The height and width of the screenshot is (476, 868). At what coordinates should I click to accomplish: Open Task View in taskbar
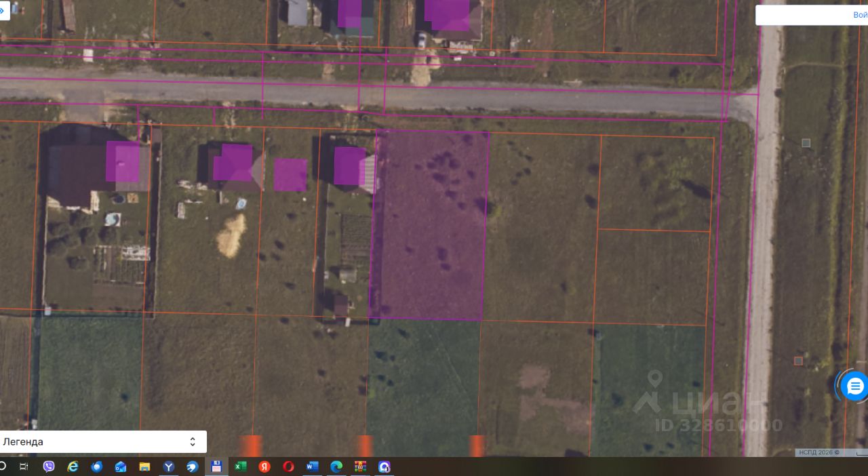(24, 467)
